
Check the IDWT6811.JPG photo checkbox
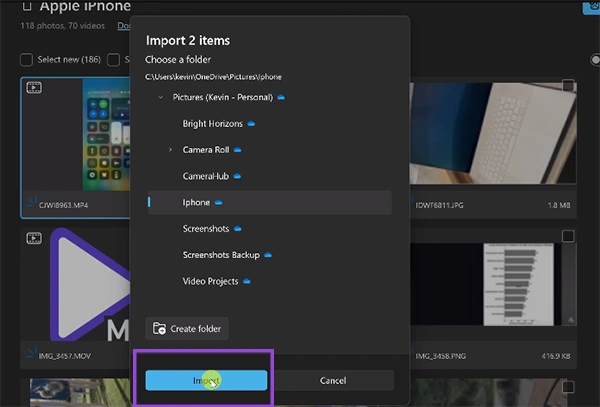point(568,85)
